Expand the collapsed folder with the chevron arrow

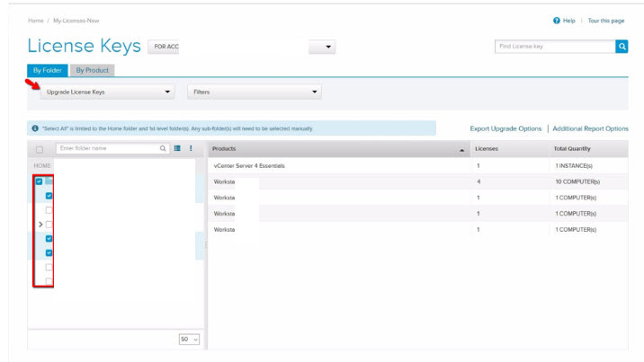[40, 224]
